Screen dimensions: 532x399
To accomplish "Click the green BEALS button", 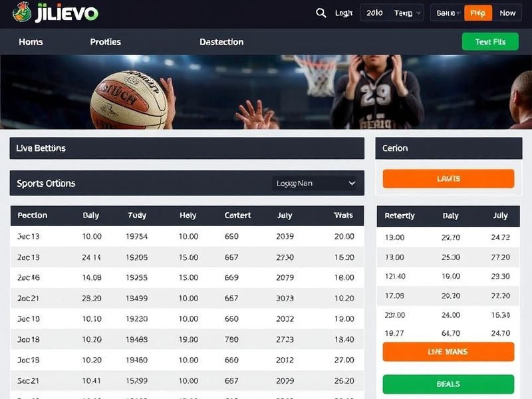I will (448, 384).
